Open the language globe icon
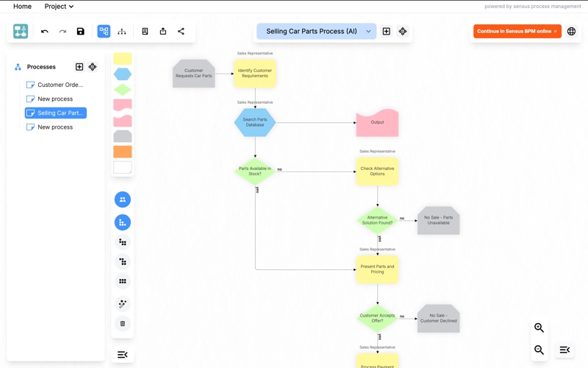588x368 pixels. (572, 31)
